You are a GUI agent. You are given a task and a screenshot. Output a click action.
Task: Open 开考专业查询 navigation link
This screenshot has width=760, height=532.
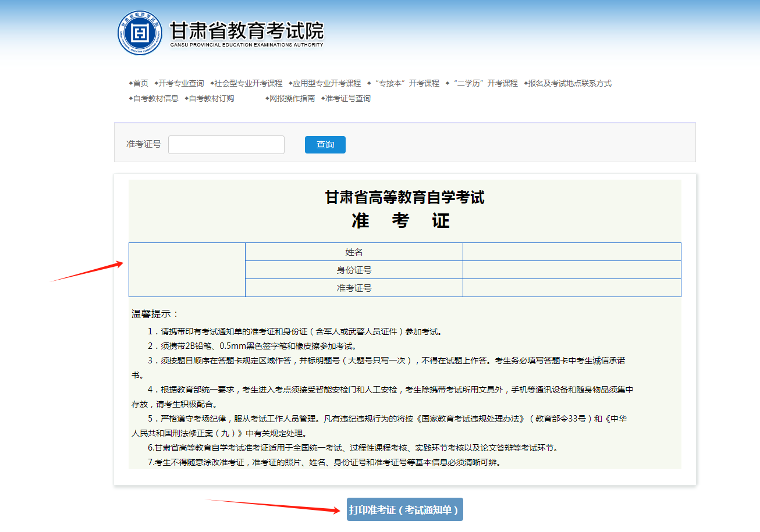181,83
